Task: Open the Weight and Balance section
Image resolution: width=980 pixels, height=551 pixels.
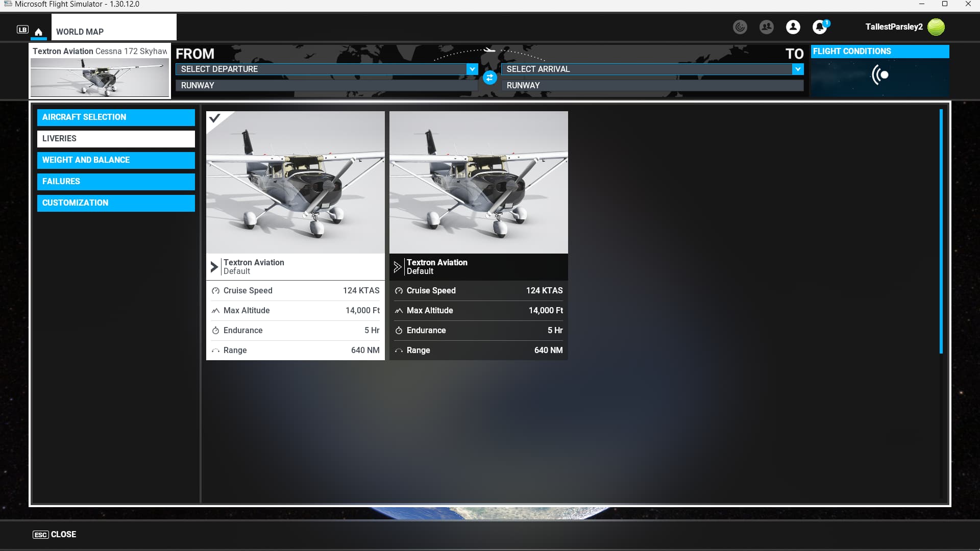Action: [x=116, y=160]
